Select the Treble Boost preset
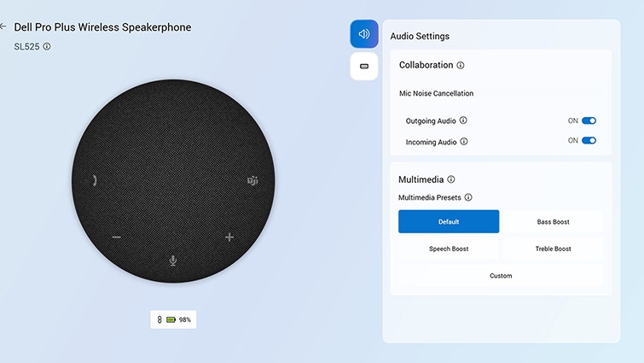The image size is (644, 363). pyautogui.click(x=553, y=249)
